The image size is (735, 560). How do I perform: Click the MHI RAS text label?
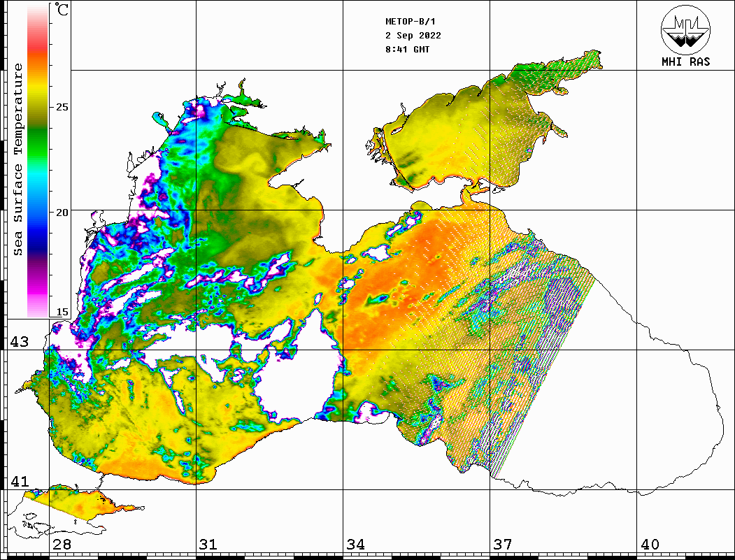coord(685,62)
